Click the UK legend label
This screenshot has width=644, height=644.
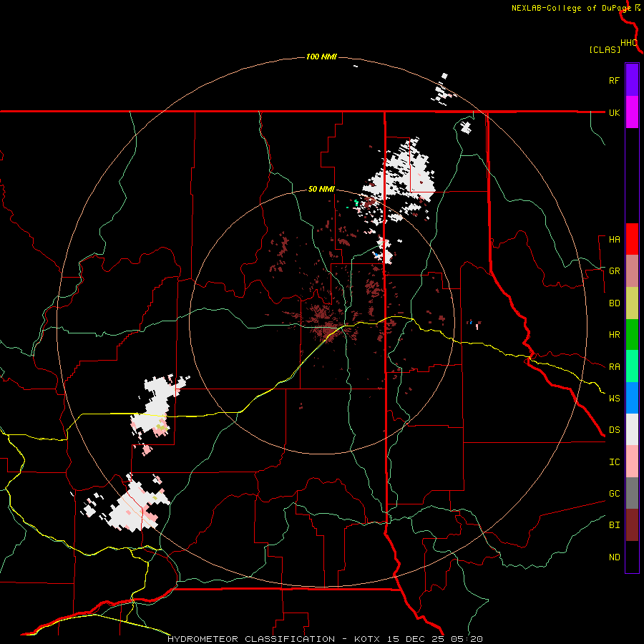(x=614, y=112)
